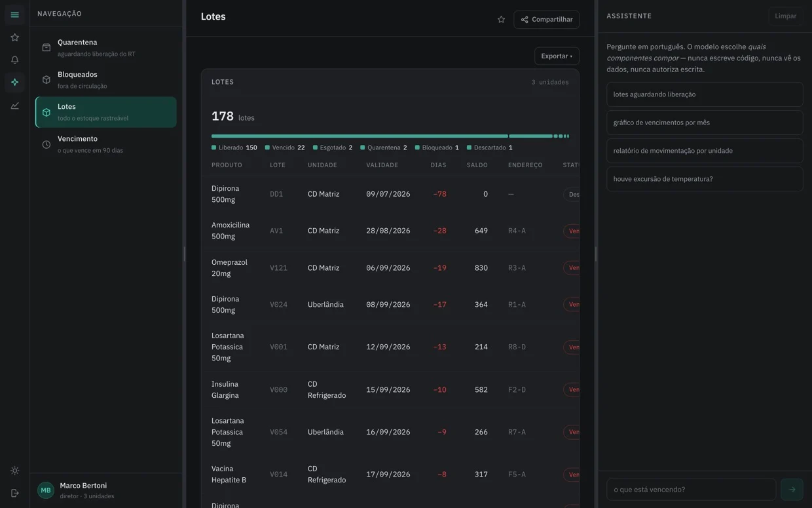This screenshot has width=812, height=508.
Task: Click the Limpar button in assistant
Action: (785, 16)
